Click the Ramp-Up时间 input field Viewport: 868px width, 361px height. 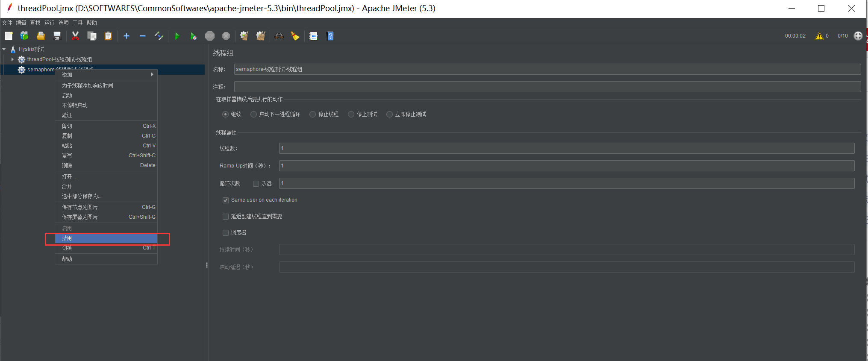pyautogui.click(x=567, y=166)
